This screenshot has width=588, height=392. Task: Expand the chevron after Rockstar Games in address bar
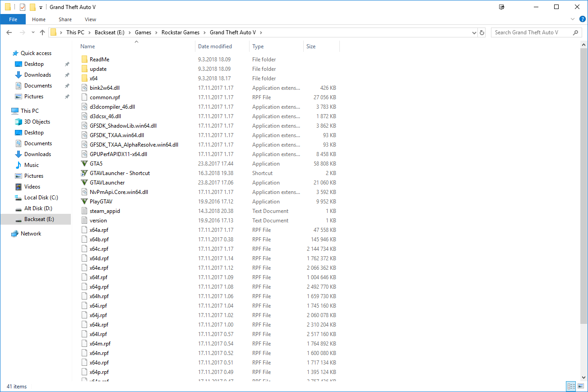(x=205, y=32)
